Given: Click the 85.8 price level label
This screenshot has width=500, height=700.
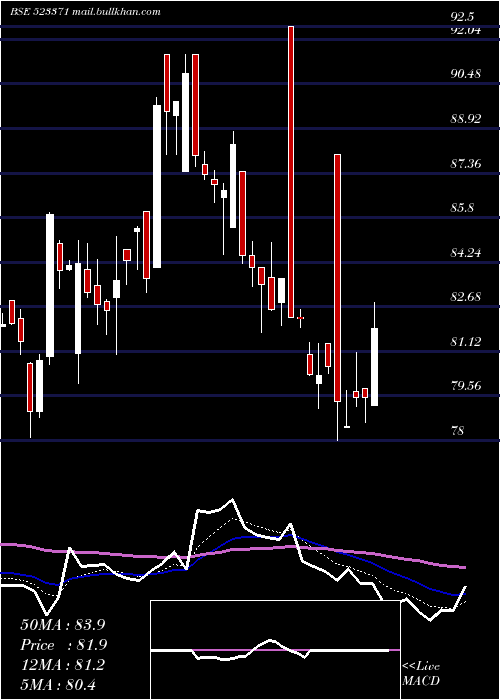Looking at the screenshot, I should tap(462, 208).
